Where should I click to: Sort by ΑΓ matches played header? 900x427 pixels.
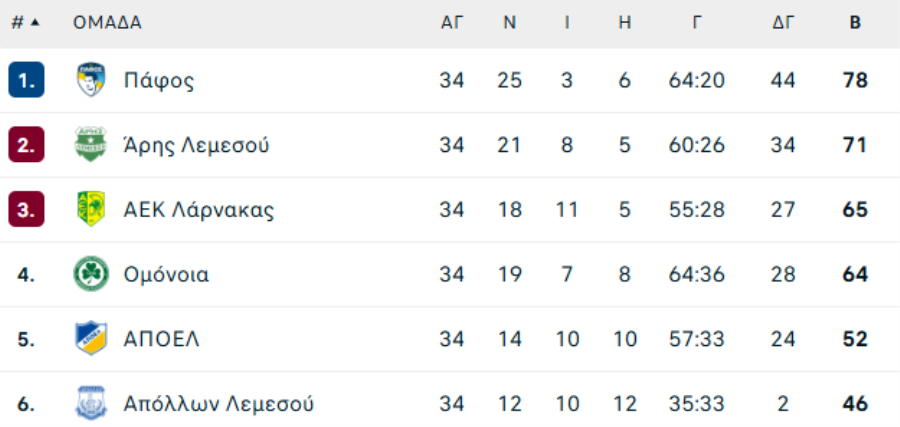pyautogui.click(x=452, y=23)
